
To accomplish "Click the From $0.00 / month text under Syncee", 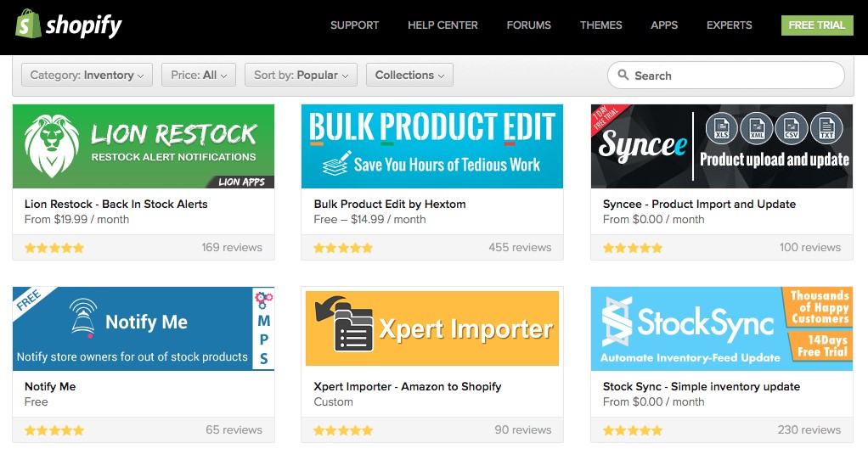I will (x=654, y=220).
